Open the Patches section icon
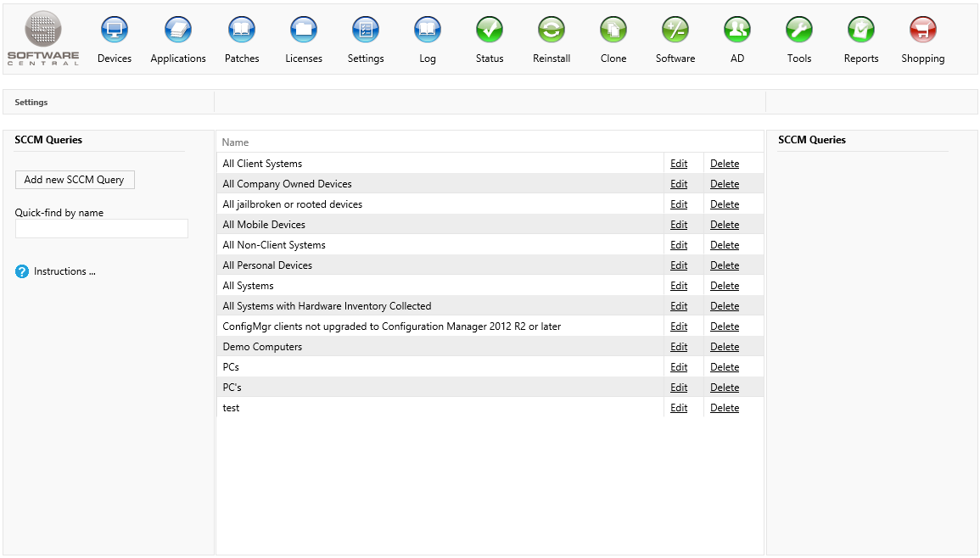 click(242, 31)
